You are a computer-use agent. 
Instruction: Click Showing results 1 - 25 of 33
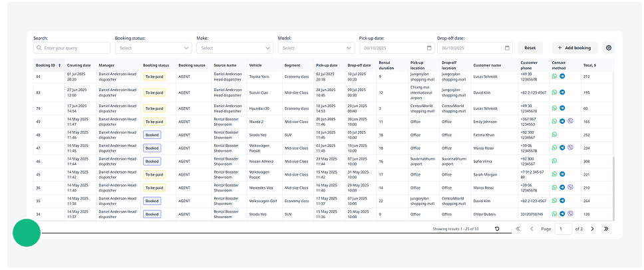click(x=456, y=229)
